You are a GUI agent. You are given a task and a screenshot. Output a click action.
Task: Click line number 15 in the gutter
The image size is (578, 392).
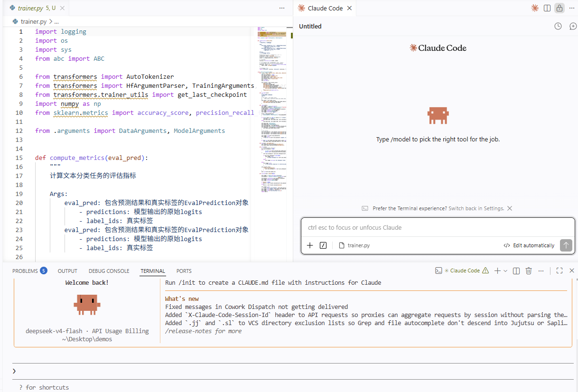pyautogui.click(x=19, y=158)
